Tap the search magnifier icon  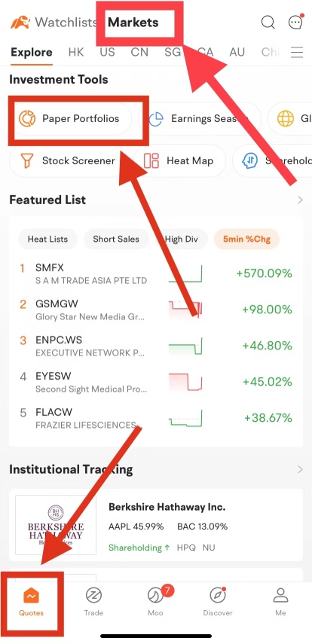pos(268,22)
